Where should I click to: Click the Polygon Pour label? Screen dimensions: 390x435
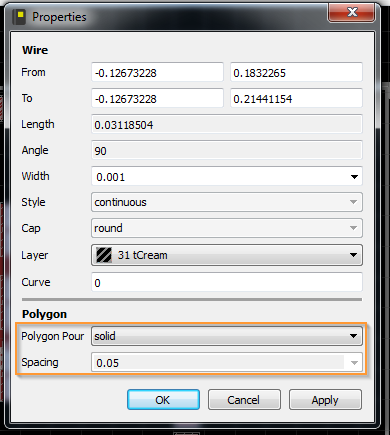pos(53,336)
